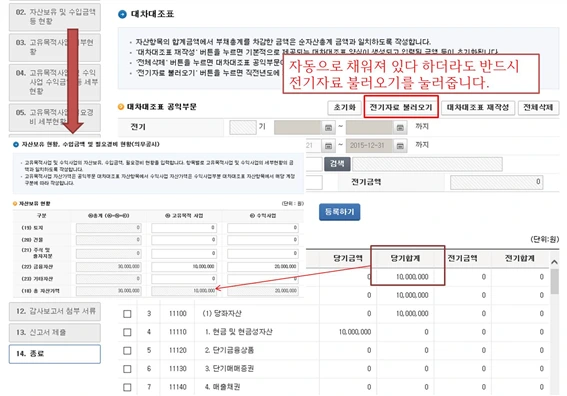Click the blue 등록하기 button
The height and width of the screenshot is (396, 567).
[340, 212]
